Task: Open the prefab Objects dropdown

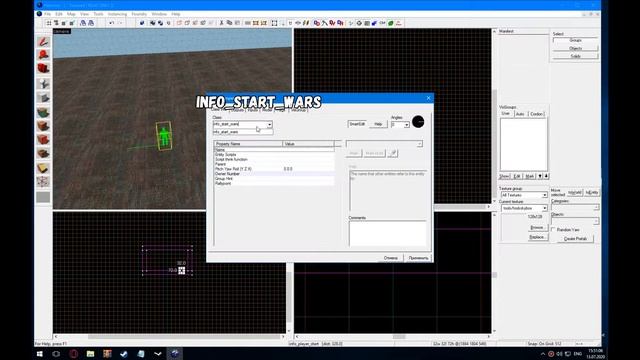Action: 596,221
